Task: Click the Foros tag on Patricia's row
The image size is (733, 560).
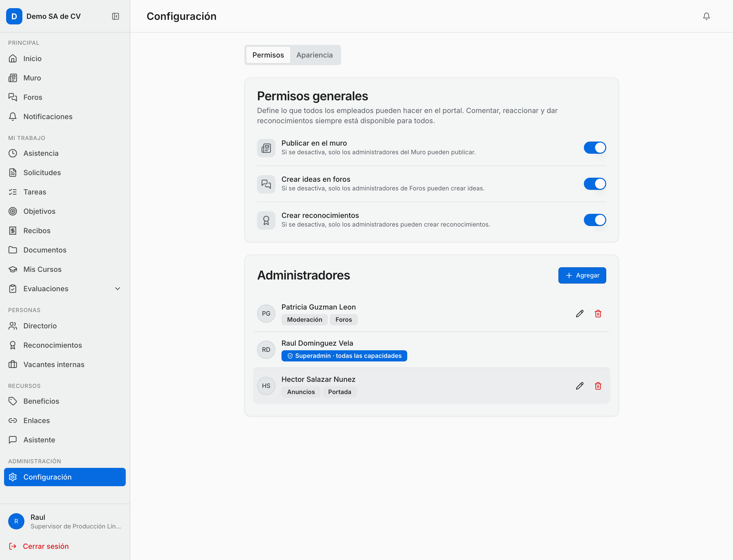Action: [x=344, y=319]
